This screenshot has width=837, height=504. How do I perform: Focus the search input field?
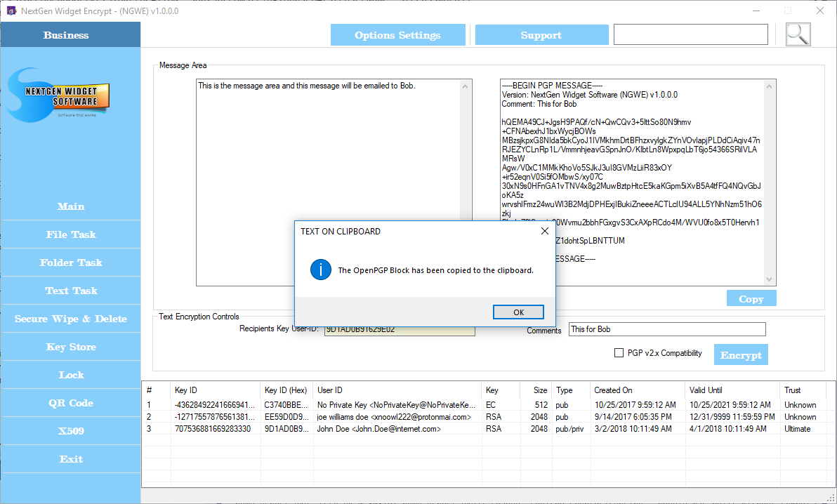691,34
